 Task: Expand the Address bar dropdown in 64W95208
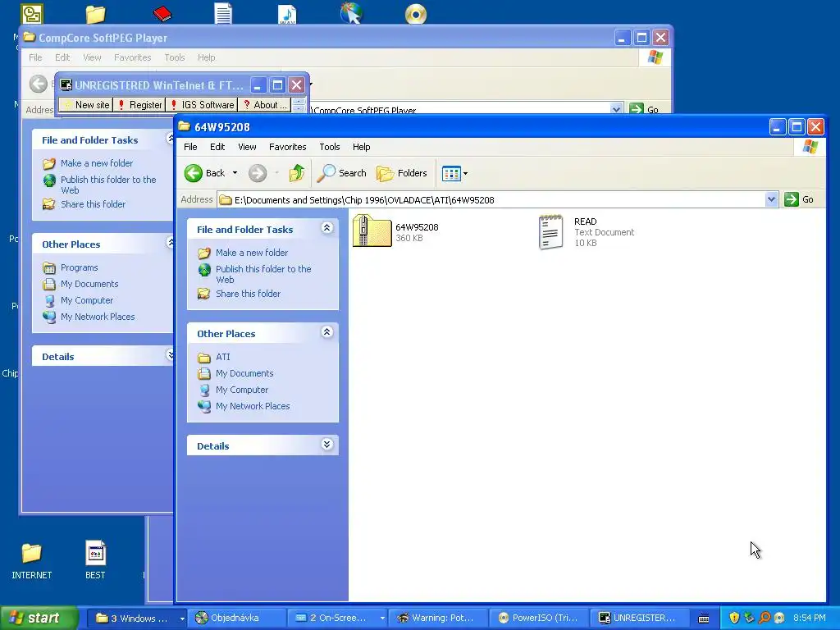(x=771, y=199)
